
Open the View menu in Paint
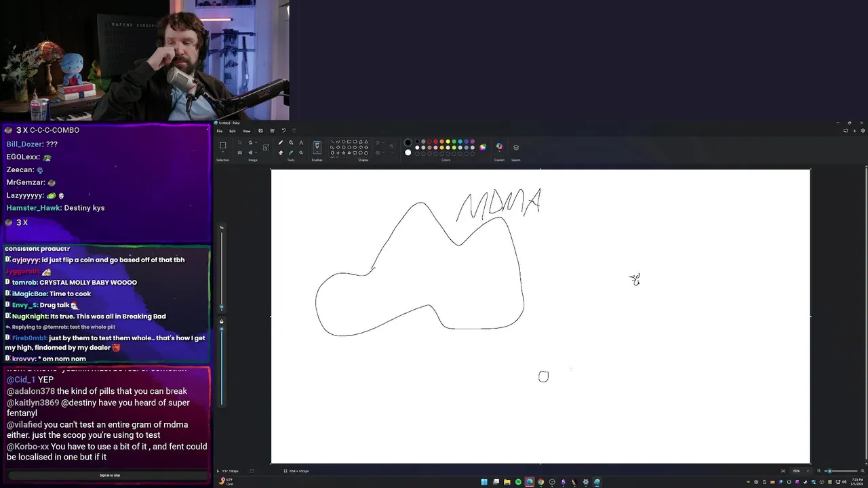[x=246, y=131]
